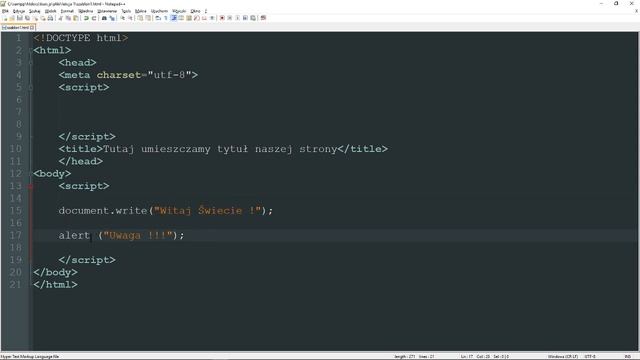Open the Edycja menu
Screen dimensions: 640x360
tap(19, 11)
